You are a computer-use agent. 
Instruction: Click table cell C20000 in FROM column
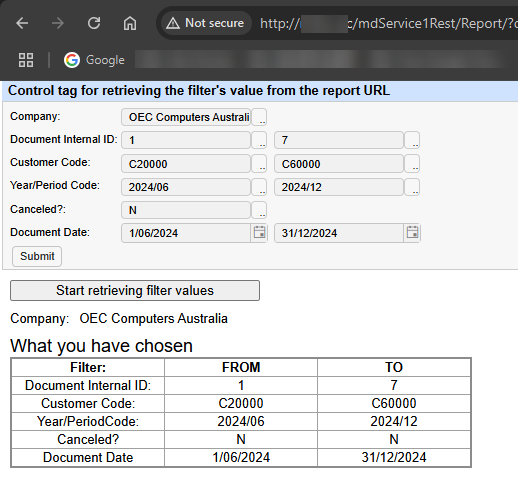[x=241, y=403]
